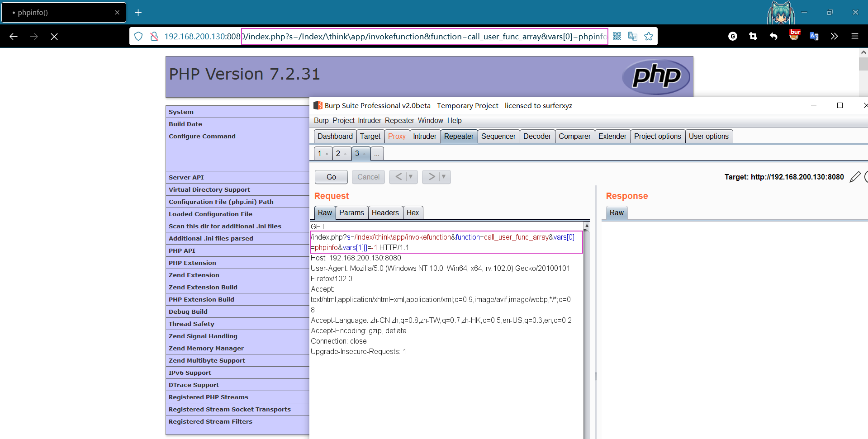Select the Headers request view tab

click(385, 212)
